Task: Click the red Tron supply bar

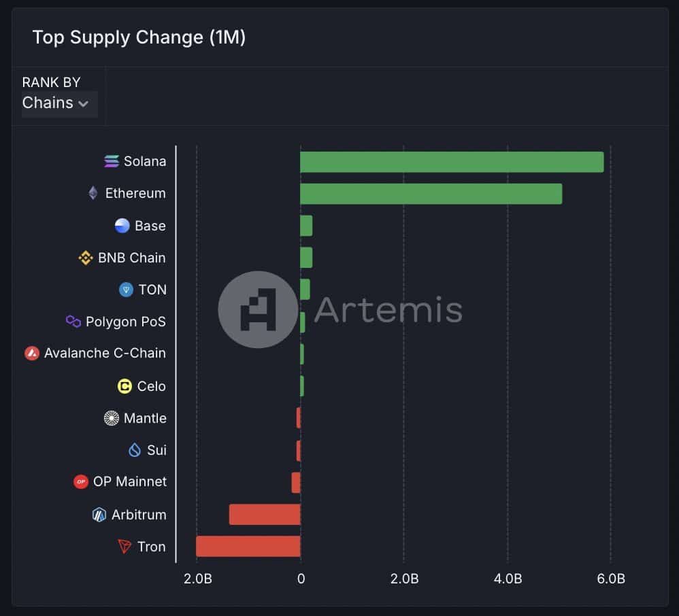Action: click(248, 546)
